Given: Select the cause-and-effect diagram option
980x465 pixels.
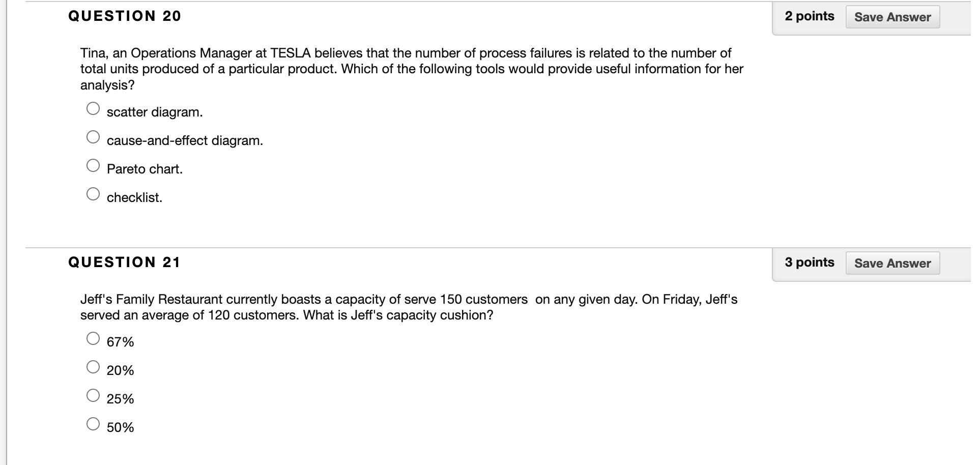Looking at the screenshot, I should coord(93,136).
